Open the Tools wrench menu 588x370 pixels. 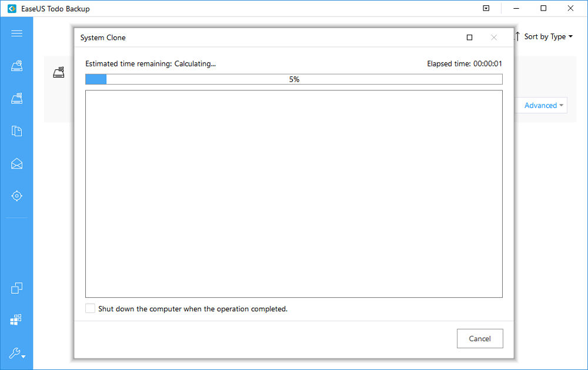16,353
